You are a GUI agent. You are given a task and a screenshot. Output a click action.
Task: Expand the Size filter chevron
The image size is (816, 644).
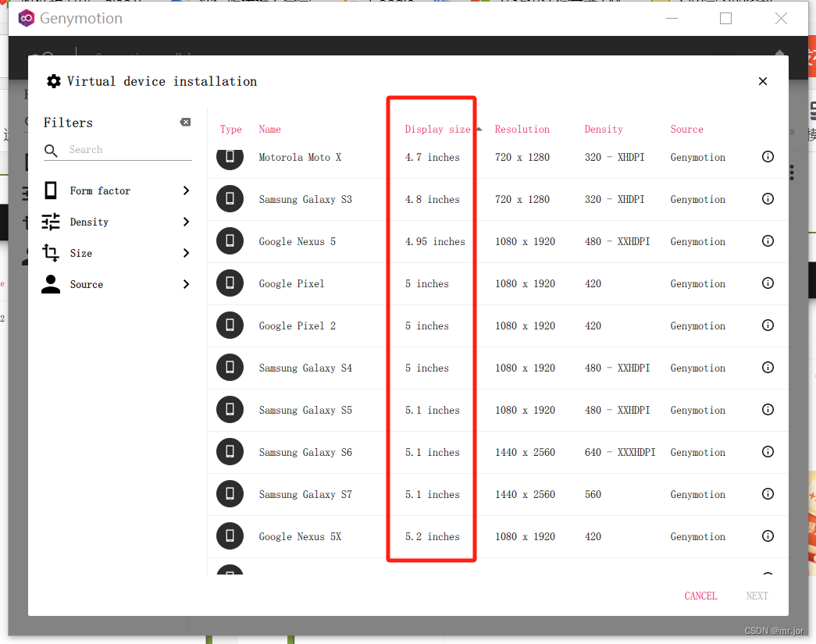(x=186, y=253)
